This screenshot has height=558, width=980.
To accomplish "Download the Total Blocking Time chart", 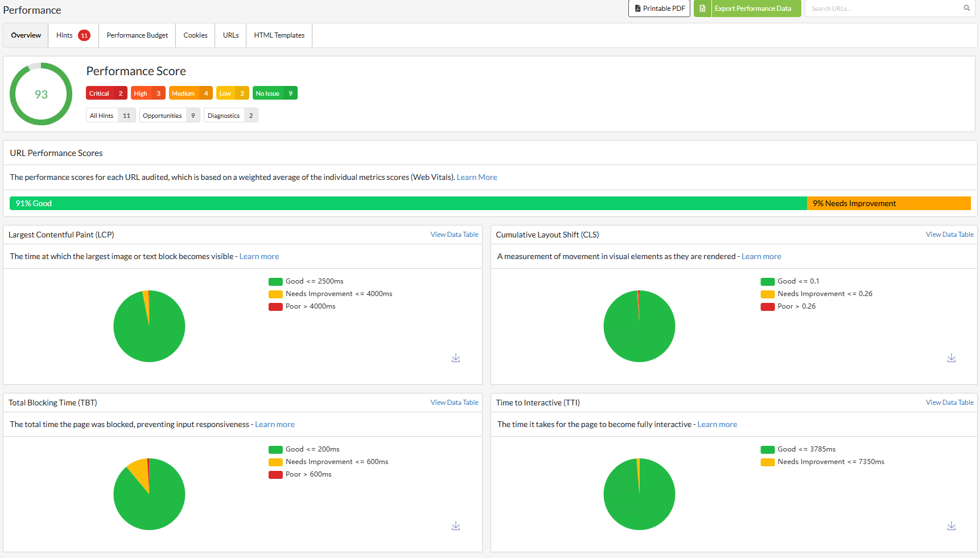I will [x=456, y=526].
